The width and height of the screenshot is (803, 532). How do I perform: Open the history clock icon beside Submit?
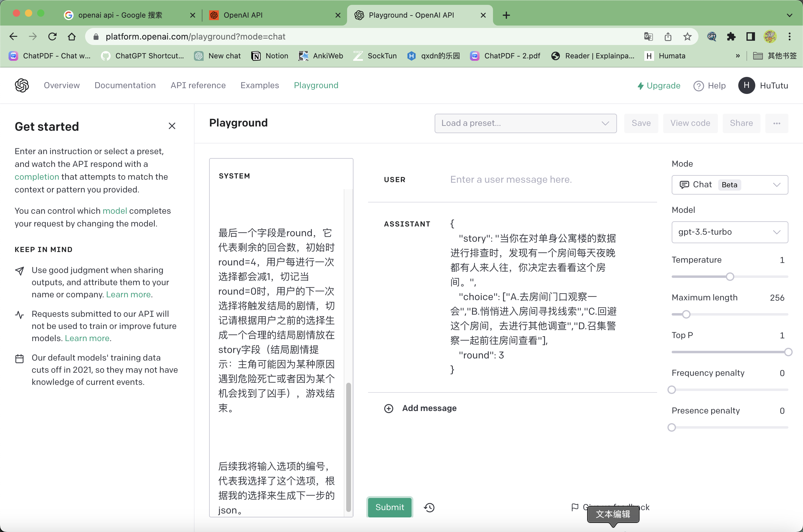(x=429, y=507)
